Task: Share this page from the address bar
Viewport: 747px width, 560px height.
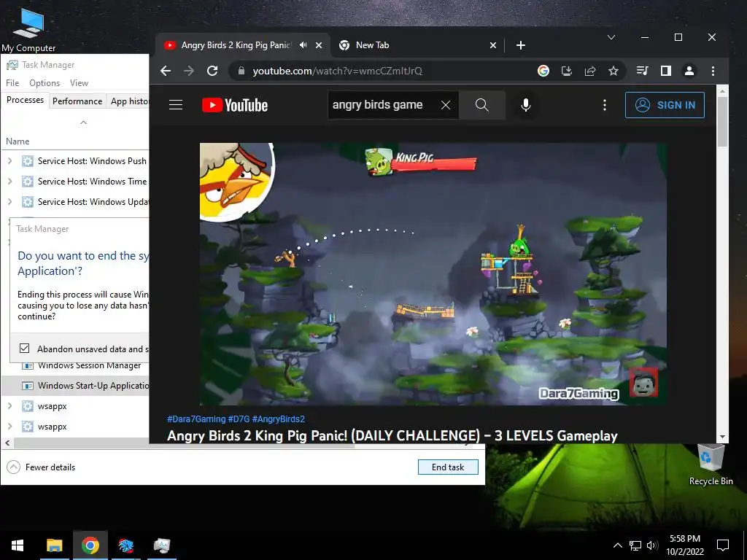Action: pos(589,71)
